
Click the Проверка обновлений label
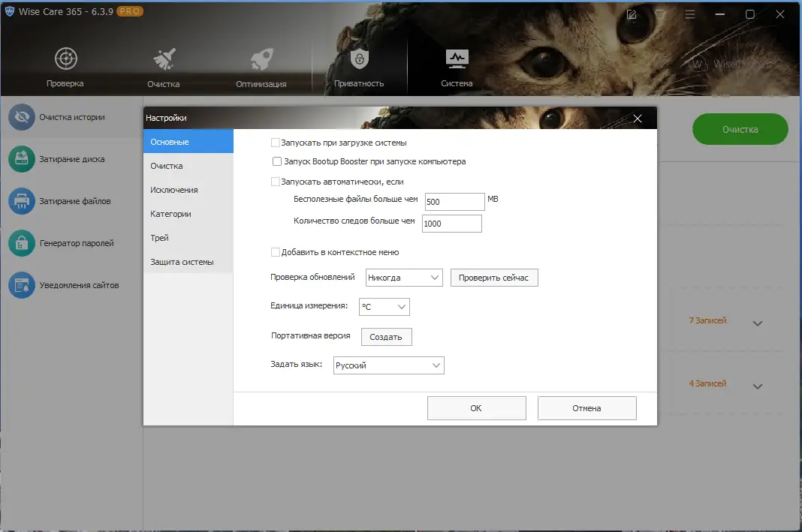click(x=312, y=276)
